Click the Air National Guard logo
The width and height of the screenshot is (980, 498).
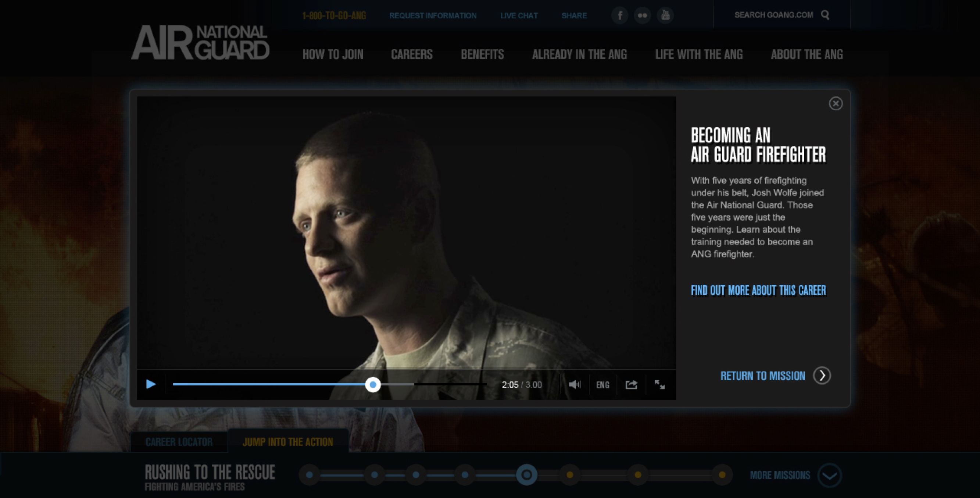[200, 43]
